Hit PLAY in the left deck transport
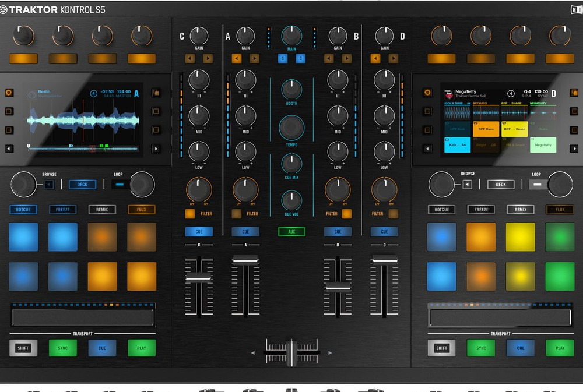583x392 pixels. click(141, 348)
